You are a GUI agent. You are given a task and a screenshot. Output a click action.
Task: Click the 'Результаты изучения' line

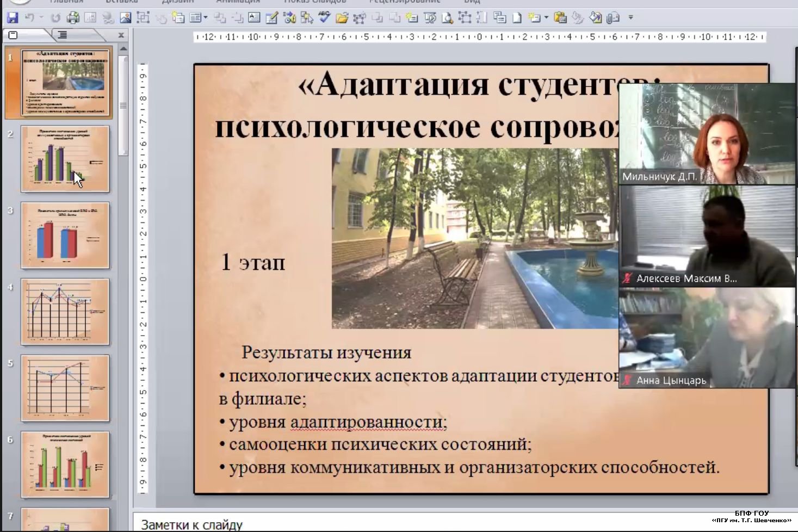[326, 352]
